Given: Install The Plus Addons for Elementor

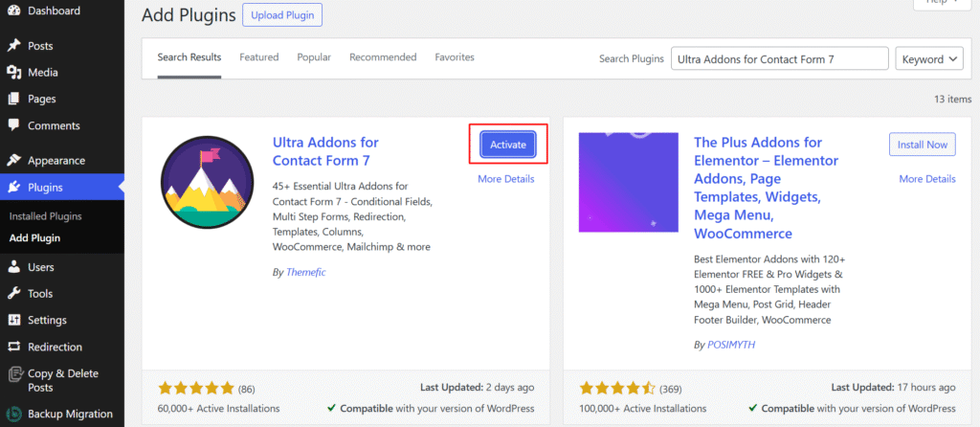Looking at the screenshot, I should (923, 145).
